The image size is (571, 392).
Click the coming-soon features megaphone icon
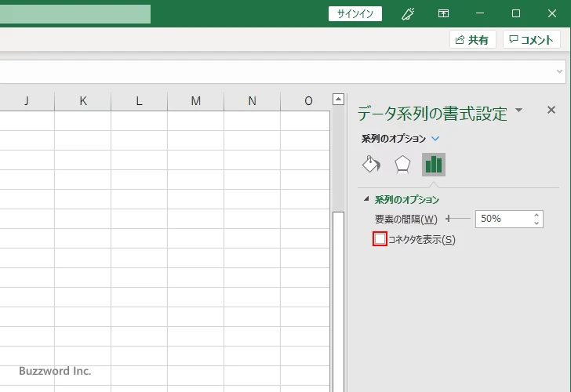point(408,14)
